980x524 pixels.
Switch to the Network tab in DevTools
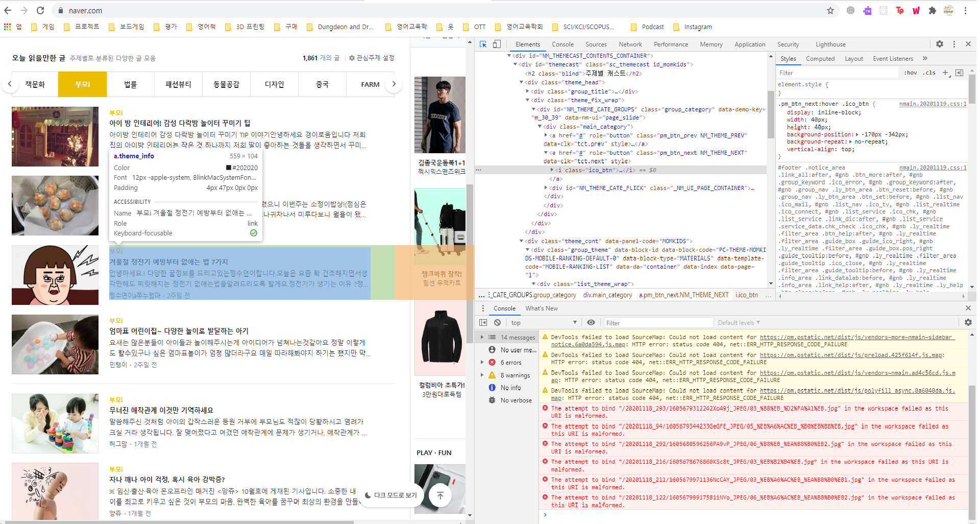(x=630, y=44)
